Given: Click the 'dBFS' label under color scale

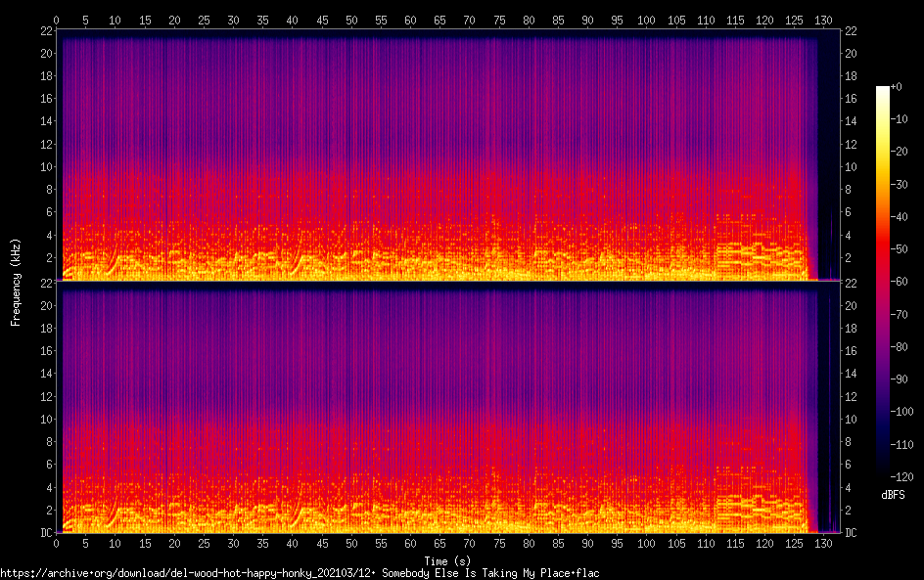Looking at the screenshot, I should tap(893, 495).
